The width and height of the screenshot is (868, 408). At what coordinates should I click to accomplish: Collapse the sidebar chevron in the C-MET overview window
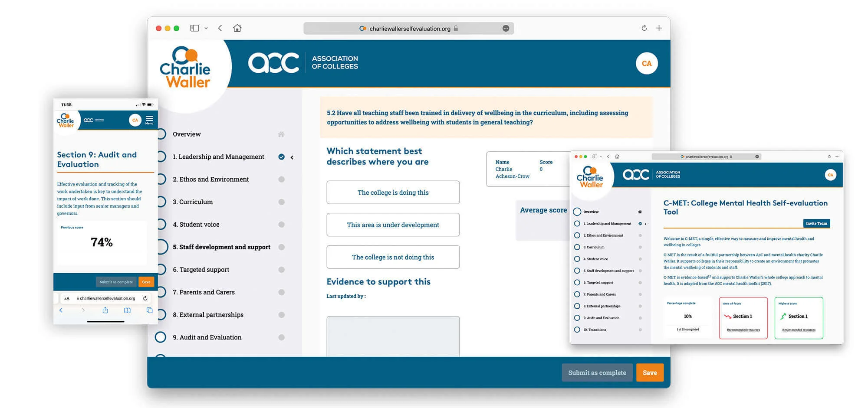(x=646, y=224)
